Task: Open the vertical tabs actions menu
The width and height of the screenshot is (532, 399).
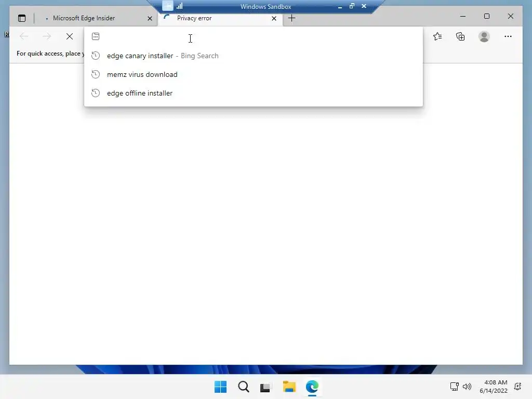Action: tap(22, 18)
